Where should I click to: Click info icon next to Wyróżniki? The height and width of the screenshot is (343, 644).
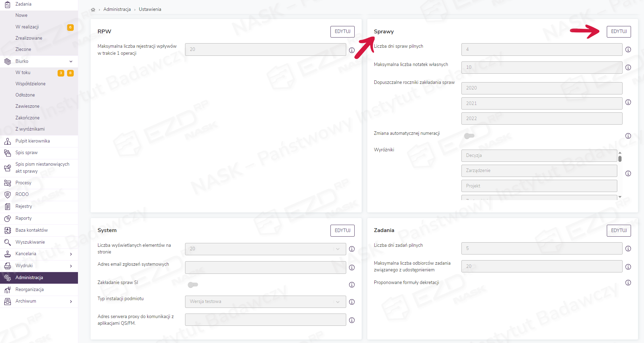point(628,173)
